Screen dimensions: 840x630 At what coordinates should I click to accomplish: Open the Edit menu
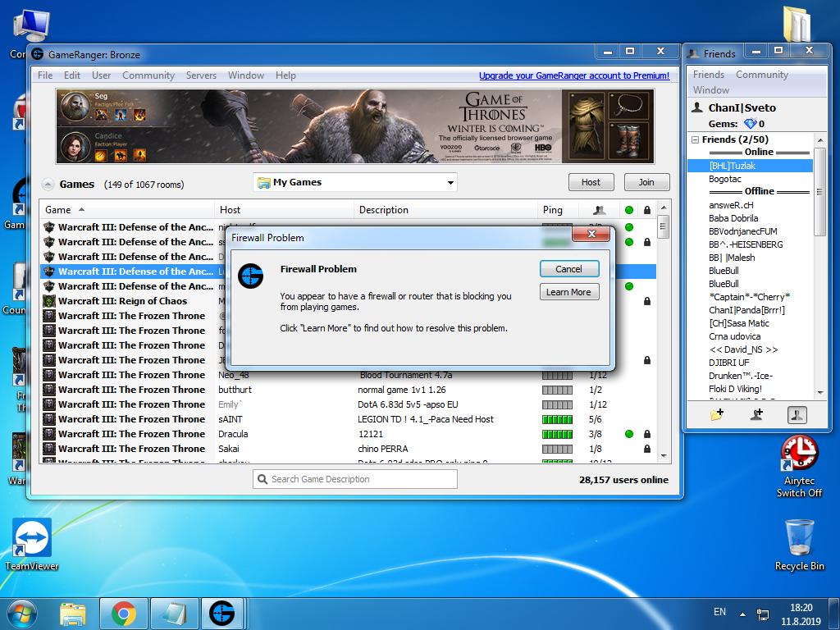click(72, 75)
